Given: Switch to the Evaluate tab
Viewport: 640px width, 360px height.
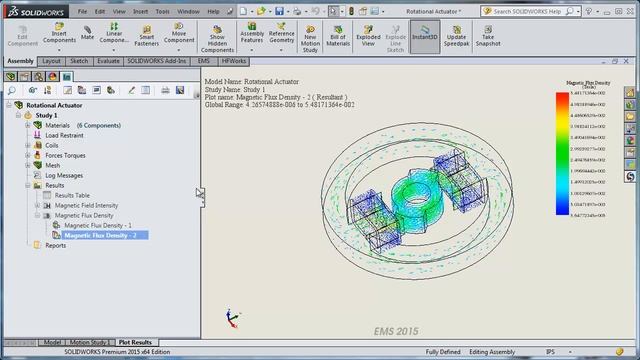Looking at the screenshot, I should pos(108,61).
